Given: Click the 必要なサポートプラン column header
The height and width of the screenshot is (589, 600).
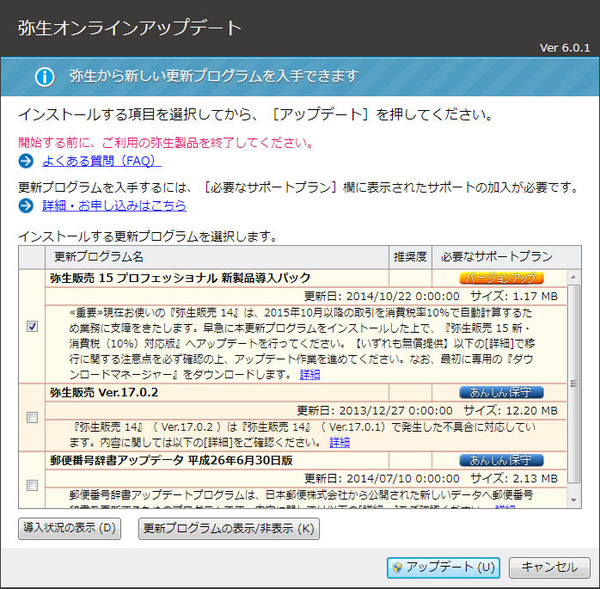Looking at the screenshot, I should tap(506, 257).
